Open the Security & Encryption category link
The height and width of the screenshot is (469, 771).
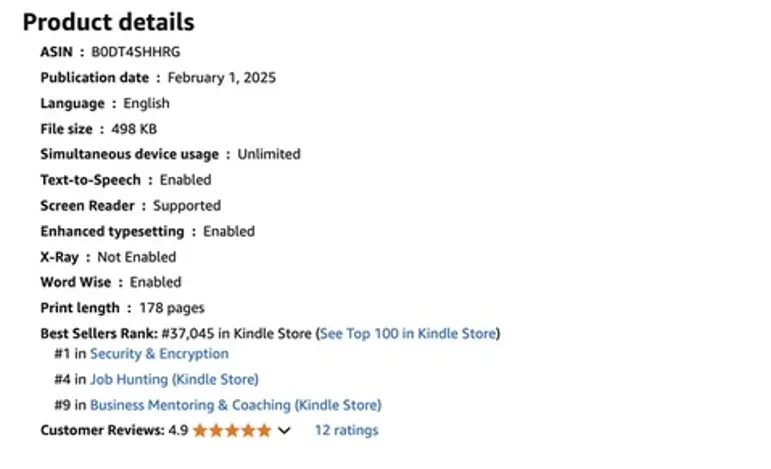tap(159, 354)
